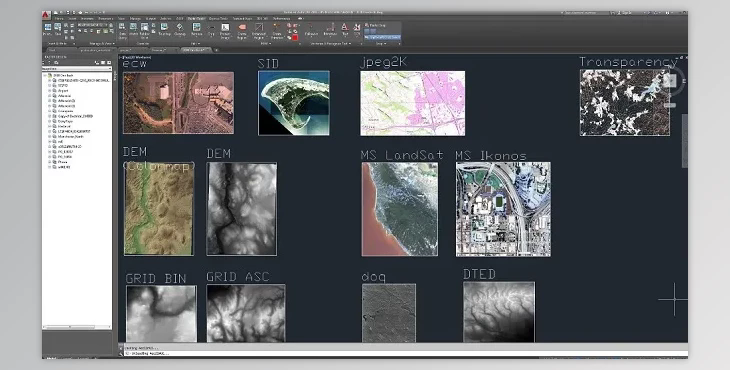Open the Followers vectorization tool
Image resolution: width=730 pixels, height=370 pixels.
click(x=311, y=29)
